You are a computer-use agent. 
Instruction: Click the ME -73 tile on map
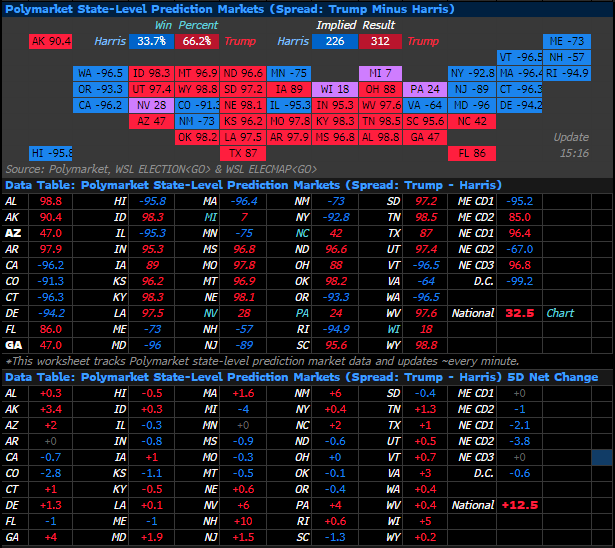567,42
